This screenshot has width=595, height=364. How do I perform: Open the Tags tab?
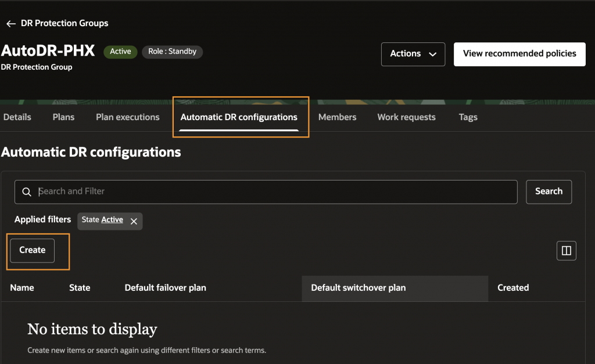pyautogui.click(x=468, y=117)
